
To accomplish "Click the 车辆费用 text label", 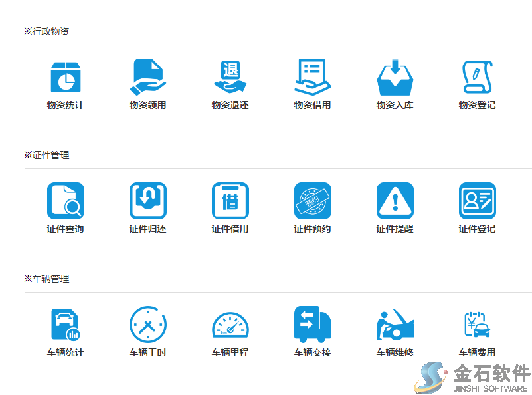I will 477,352.
